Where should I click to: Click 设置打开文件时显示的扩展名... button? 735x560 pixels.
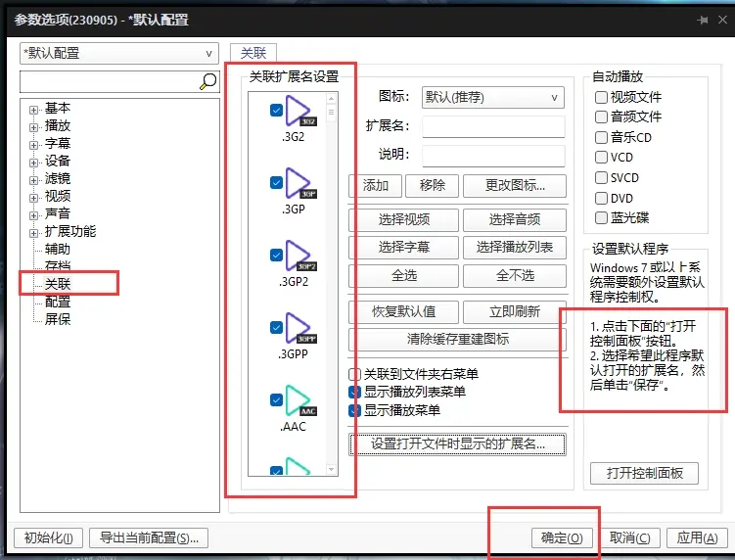coord(457,444)
